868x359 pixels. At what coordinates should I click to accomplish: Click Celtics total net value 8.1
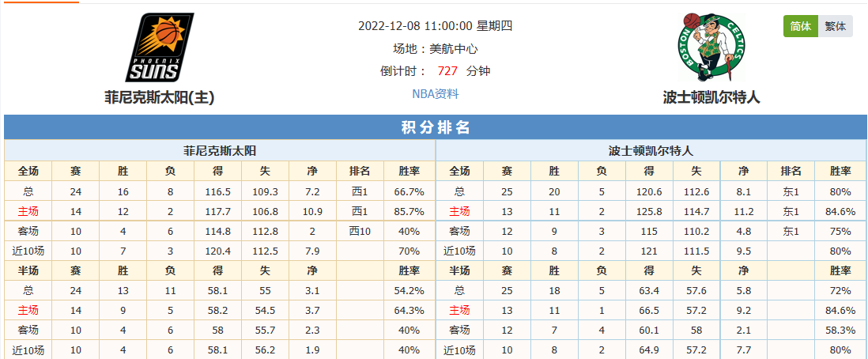tap(744, 191)
